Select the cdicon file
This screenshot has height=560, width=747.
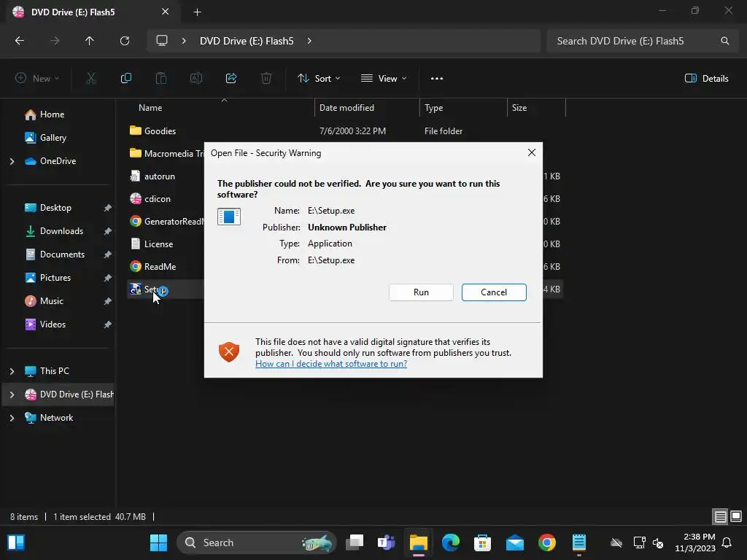(158, 199)
